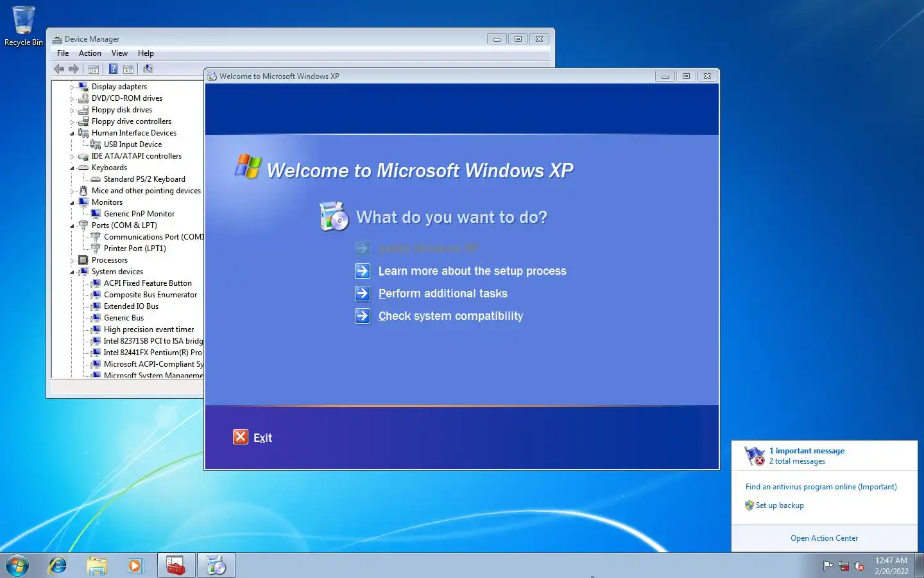The height and width of the screenshot is (578, 924).
Task: Collapse the Keyboards node
Action: (72, 168)
